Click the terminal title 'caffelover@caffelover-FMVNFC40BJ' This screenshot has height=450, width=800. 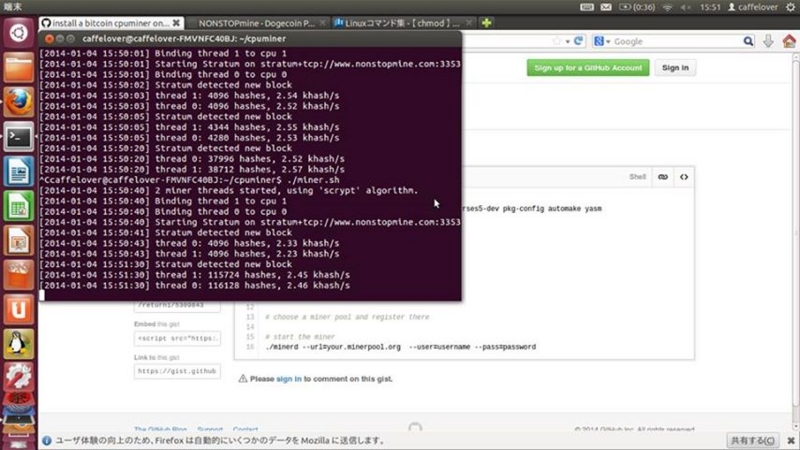coord(184,39)
